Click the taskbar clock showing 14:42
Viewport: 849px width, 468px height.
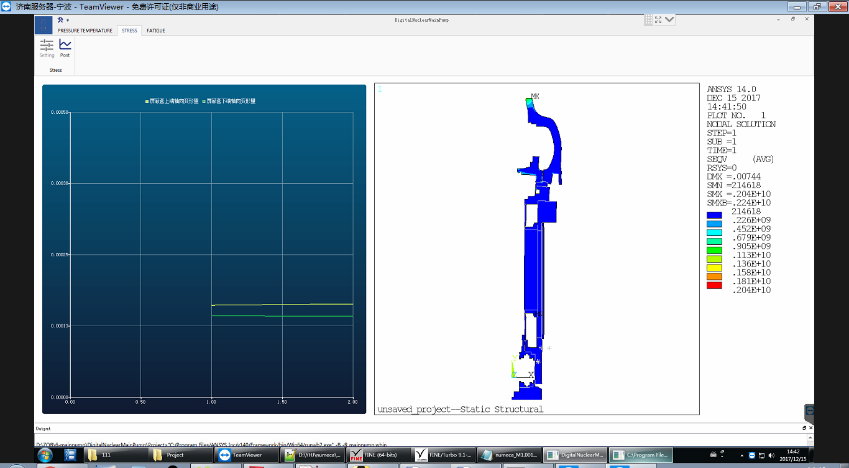tap(793, 455)
